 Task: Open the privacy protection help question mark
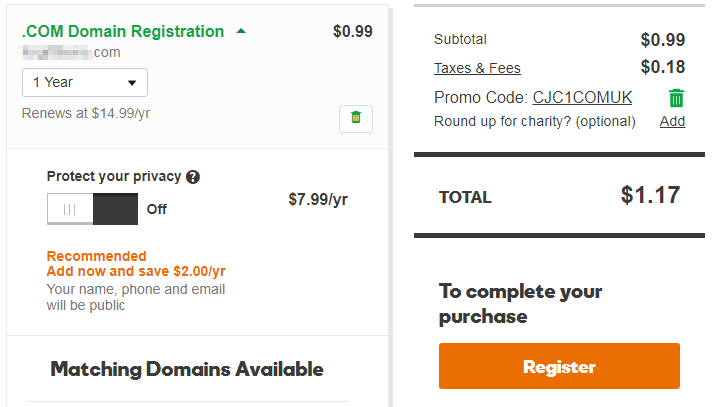[193, 177]
